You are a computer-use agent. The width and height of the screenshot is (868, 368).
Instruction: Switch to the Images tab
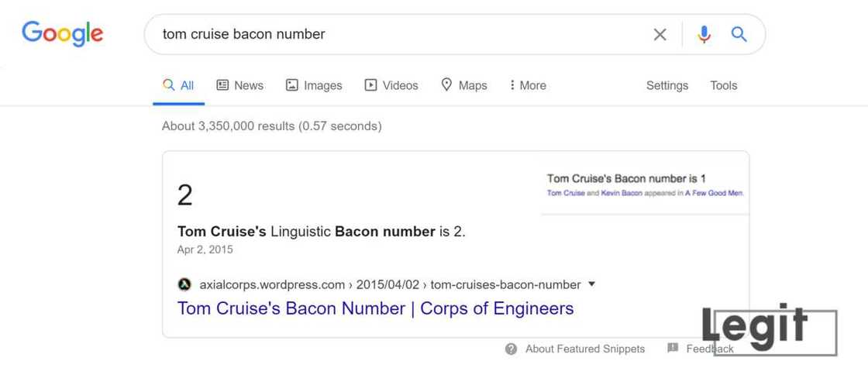point(314,85)
